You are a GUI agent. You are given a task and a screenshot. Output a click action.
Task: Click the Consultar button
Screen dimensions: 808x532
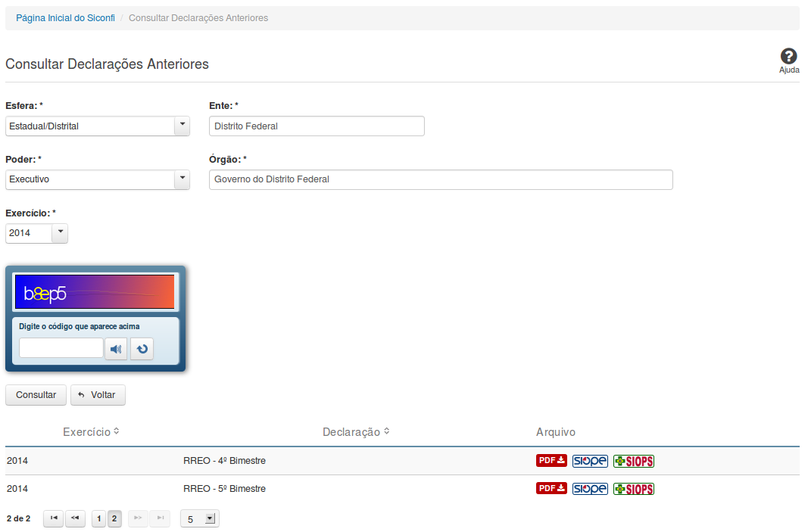(36, 395)
